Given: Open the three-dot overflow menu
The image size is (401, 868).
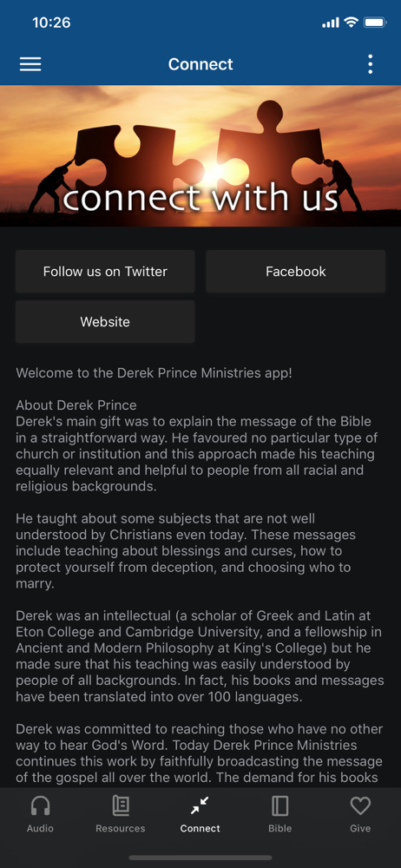Looking at the screenshot, I should click(x=370, y=64).
